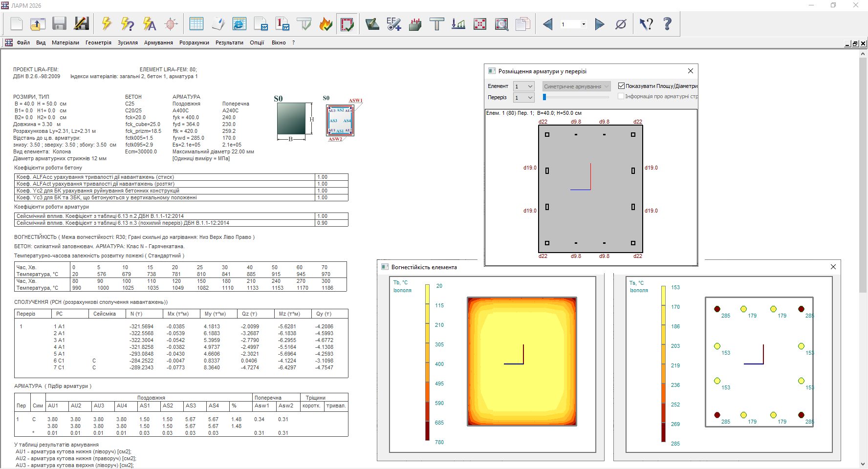Click the blue section position slider handle
868x469 pixels.
544,97
